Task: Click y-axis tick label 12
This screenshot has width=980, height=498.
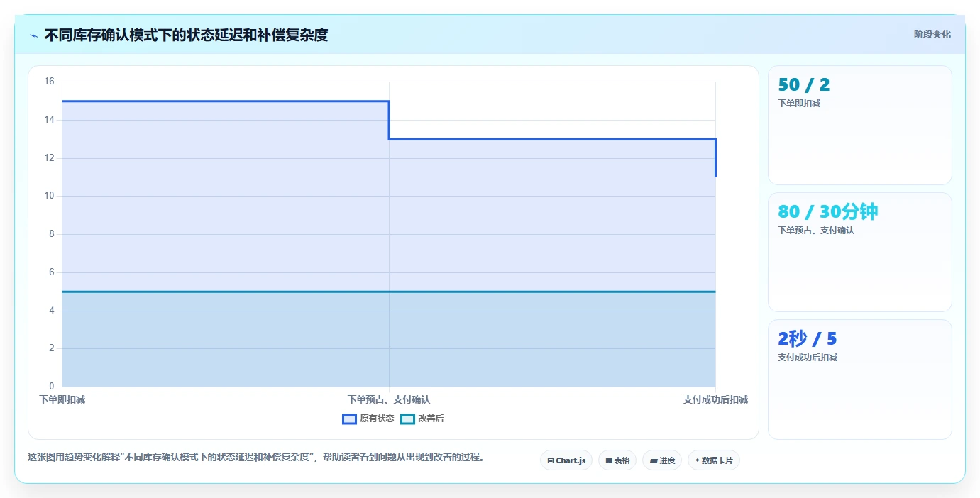Action: 49,158
